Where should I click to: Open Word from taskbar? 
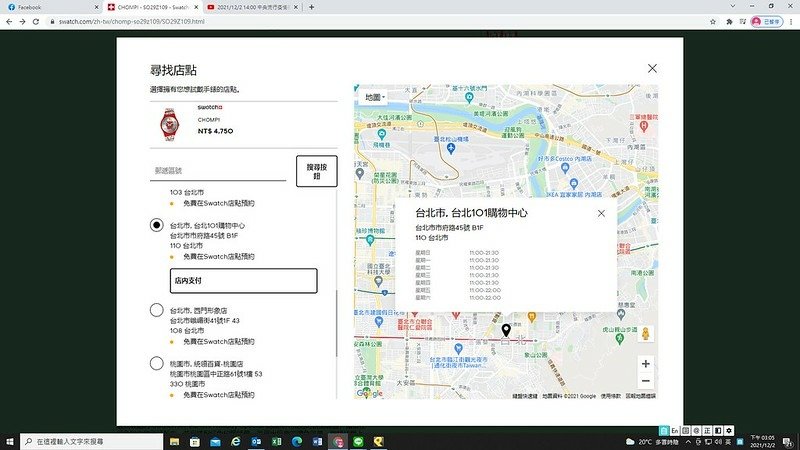click(x=317, y=441)
